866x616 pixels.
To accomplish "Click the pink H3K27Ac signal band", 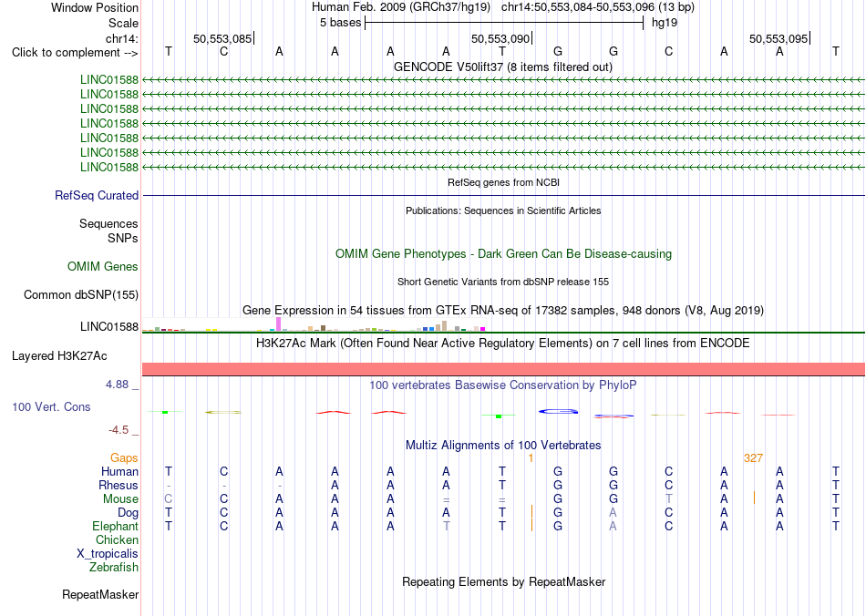I will pyautogui.click(x=503, y=369).
